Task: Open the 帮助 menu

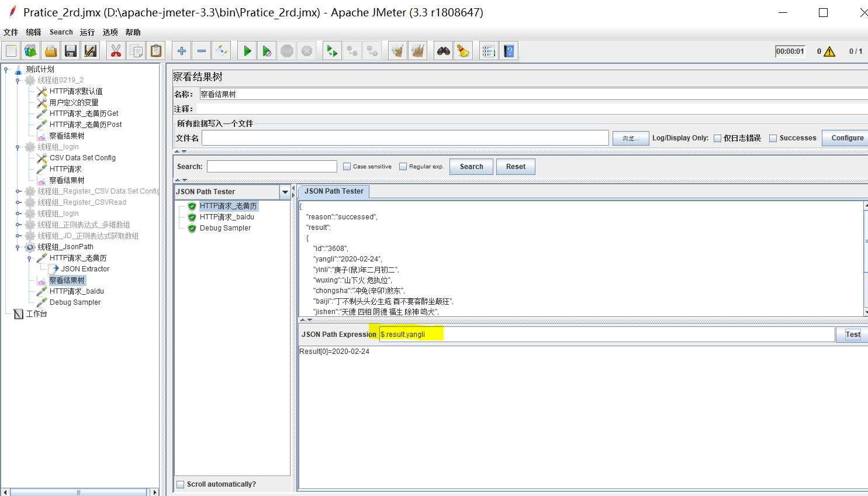Action: tap(133, 32)
